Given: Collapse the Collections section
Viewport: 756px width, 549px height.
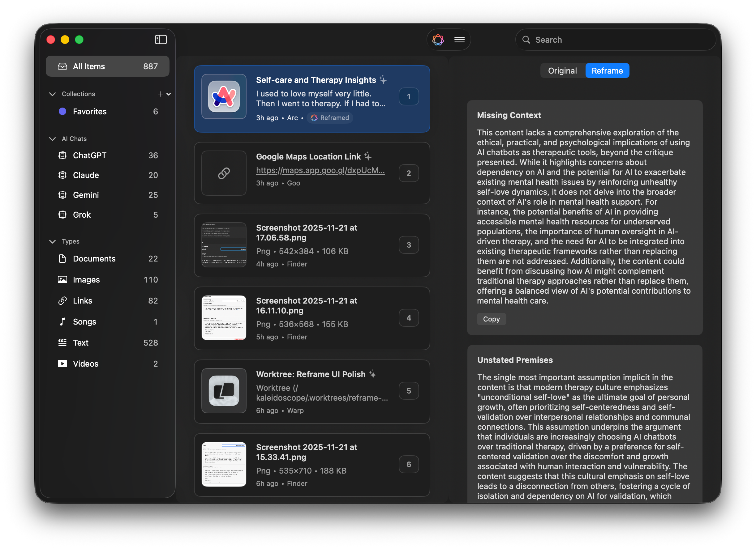Looking at the screenshot, I should coord(52,94).
